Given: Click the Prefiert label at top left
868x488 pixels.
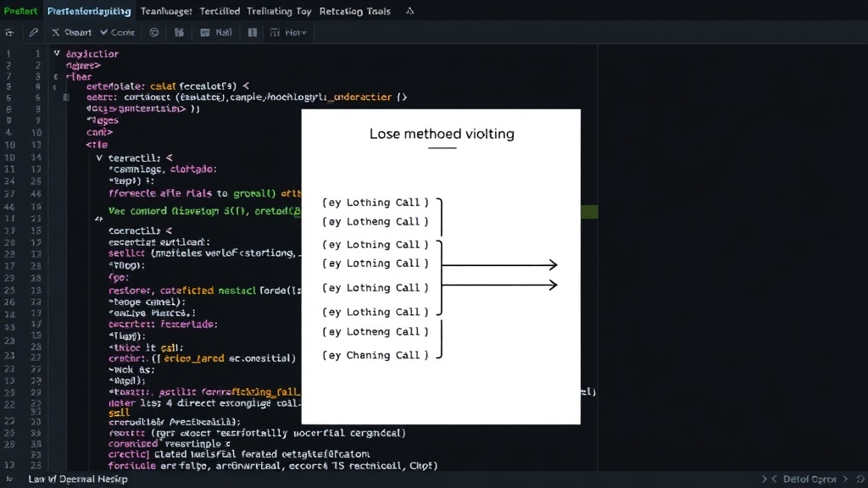Looking at the screenshot, I should [x=20, y=11].
